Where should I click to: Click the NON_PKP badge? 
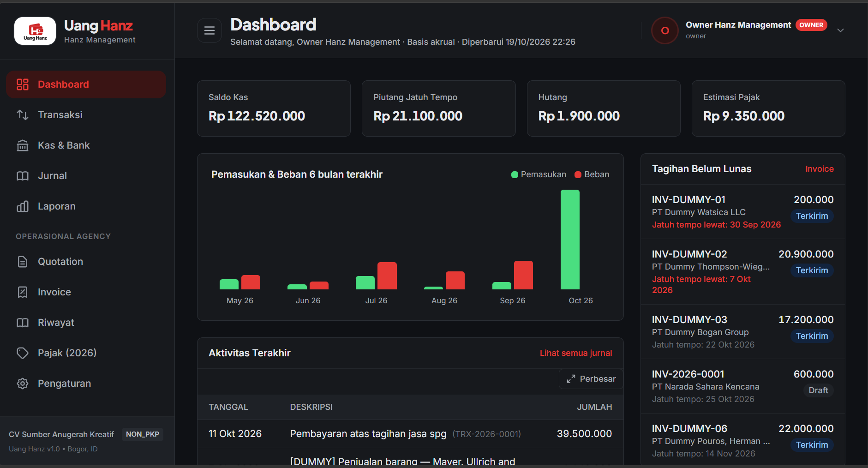143,434
